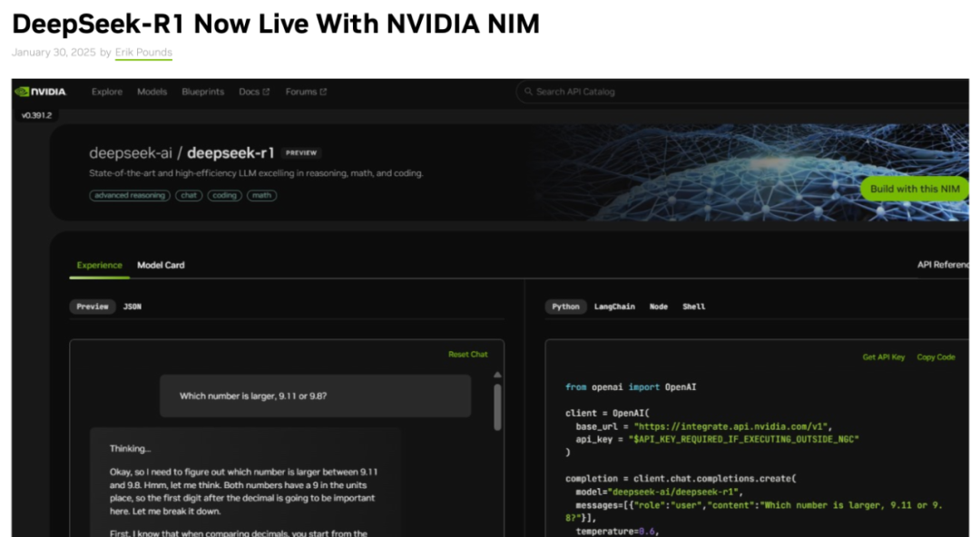
Task: Click the deepseek-ai / deepseek-r1 title
Action: click(x=181, y=153)
